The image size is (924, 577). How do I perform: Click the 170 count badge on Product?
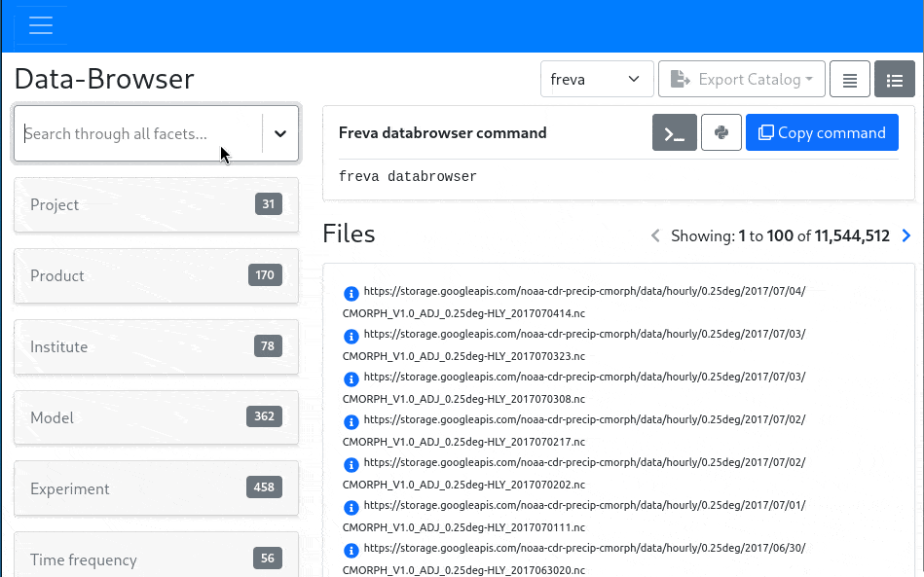[x=265, y=275]
